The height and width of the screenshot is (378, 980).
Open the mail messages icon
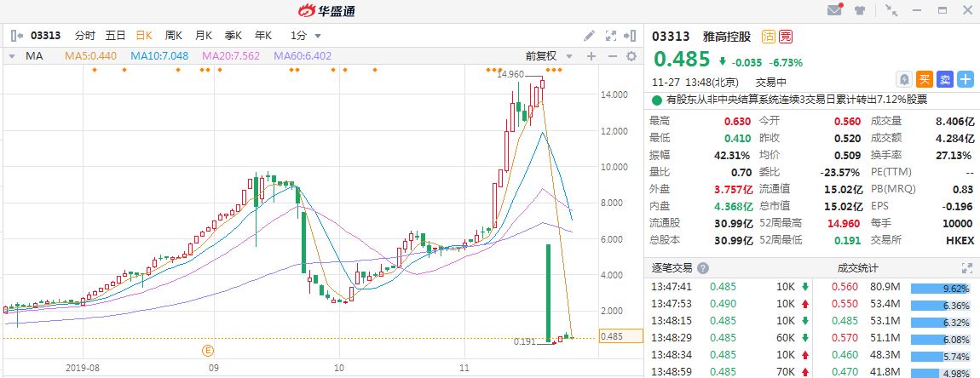tap(834, 10)
